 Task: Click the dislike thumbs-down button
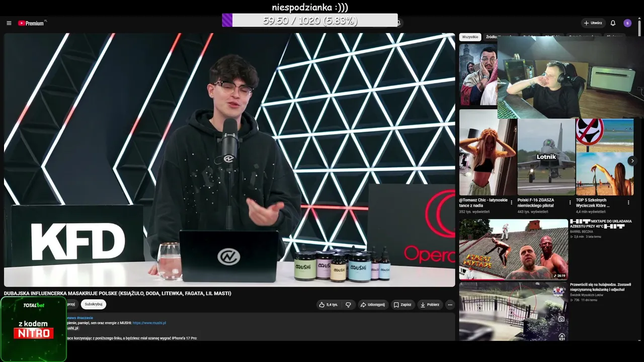[x=348, y=305]
